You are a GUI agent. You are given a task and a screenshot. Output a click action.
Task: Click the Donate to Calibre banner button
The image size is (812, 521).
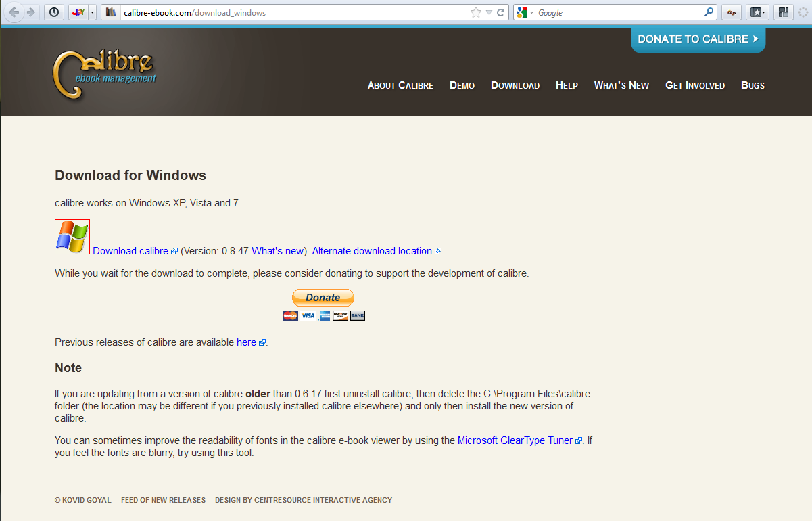click(698, 39)
